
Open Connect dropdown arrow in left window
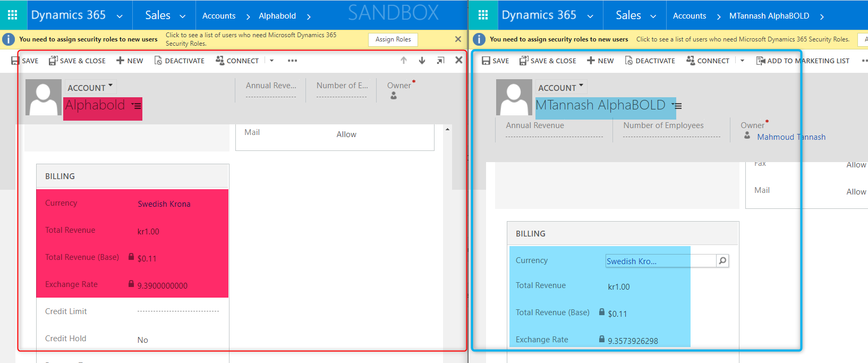tap(271, 61)
